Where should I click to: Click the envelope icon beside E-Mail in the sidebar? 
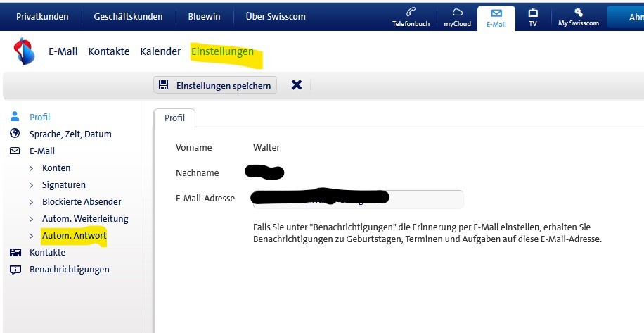click(15, 151)
